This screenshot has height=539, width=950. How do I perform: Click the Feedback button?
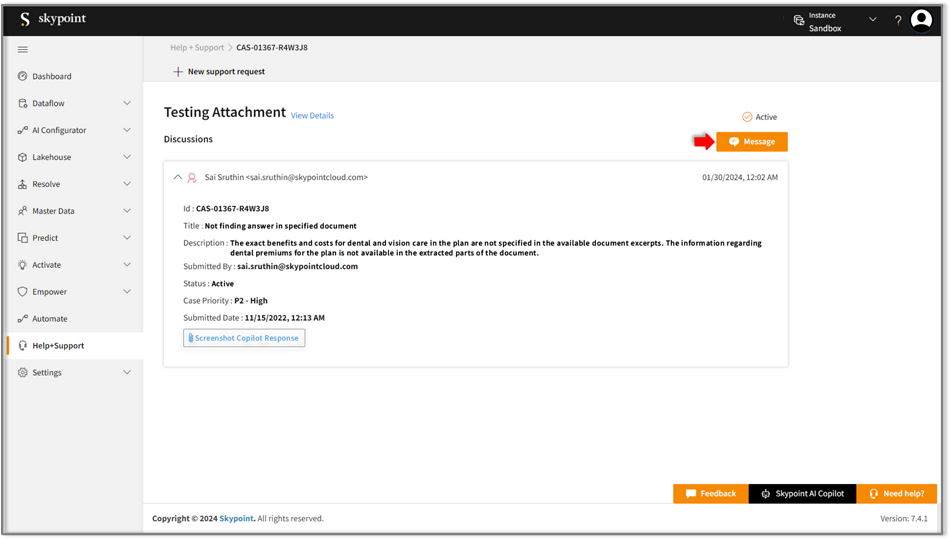click(711, 494)
